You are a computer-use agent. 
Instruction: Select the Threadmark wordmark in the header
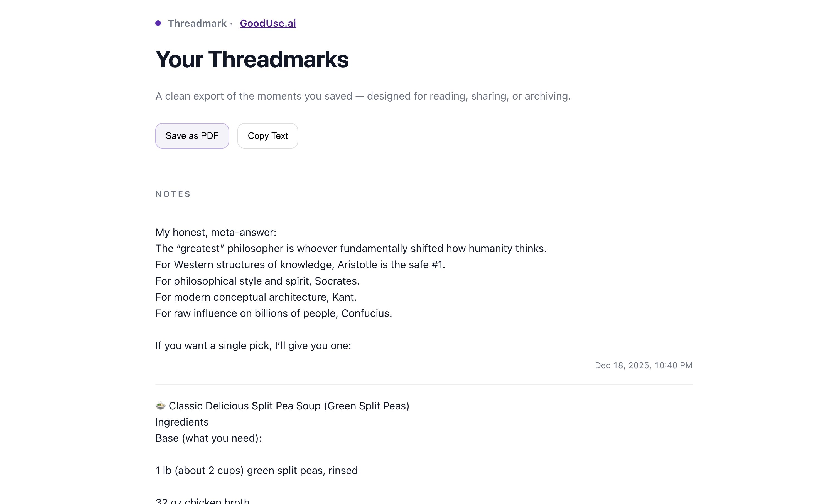(197, 23)
